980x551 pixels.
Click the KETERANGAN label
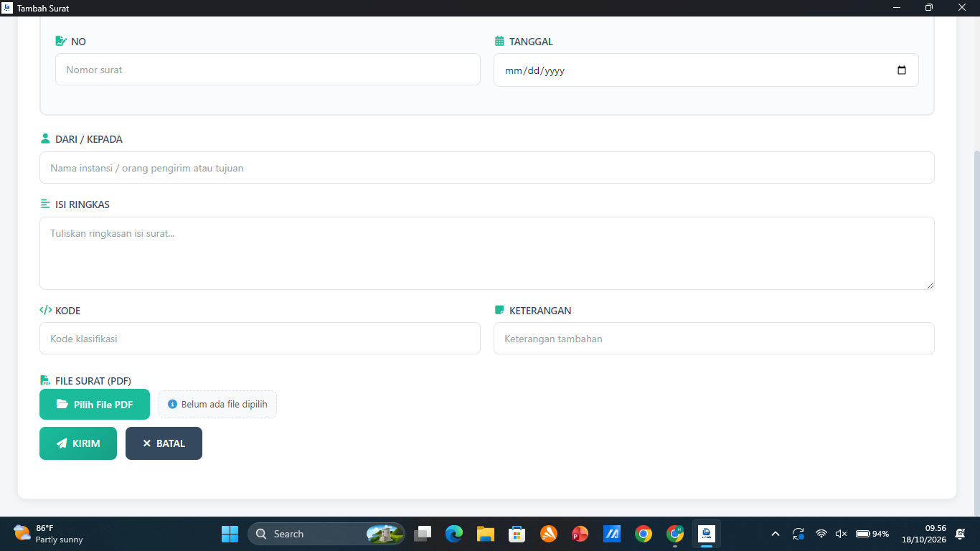point(540,311)
